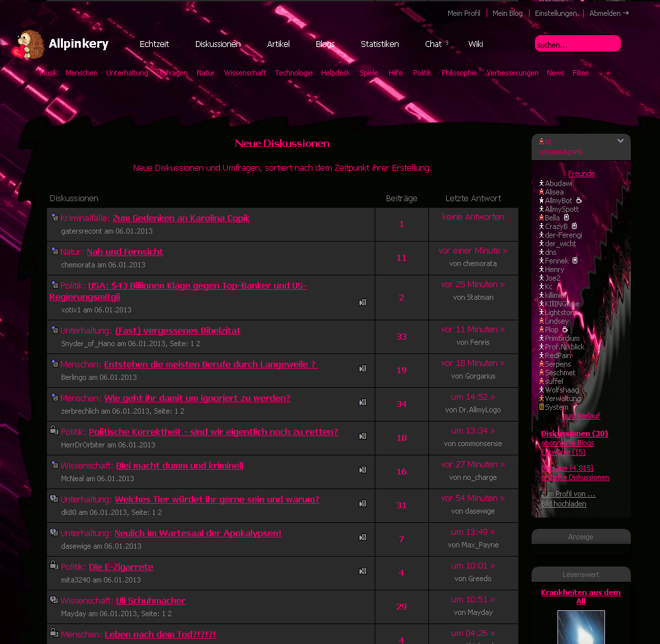
Task: Open the Krankheiten aus dem All thumbnail
Action: click(581, 627)
